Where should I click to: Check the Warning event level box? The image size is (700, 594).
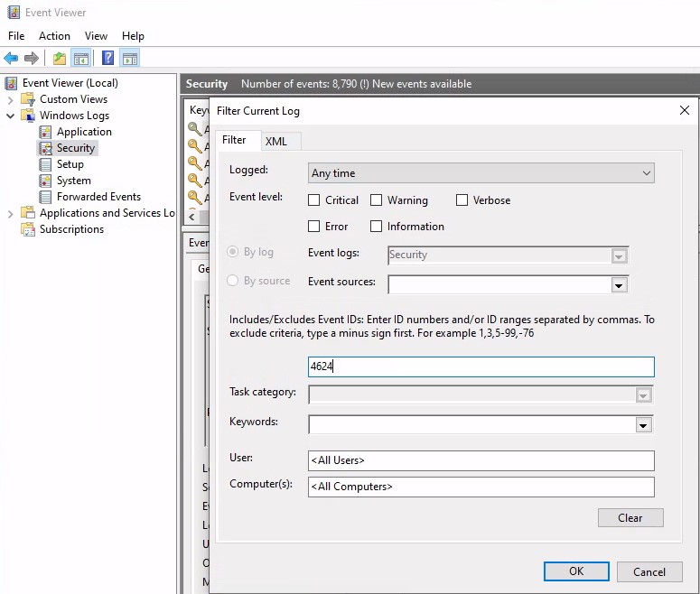pos(377,200)
